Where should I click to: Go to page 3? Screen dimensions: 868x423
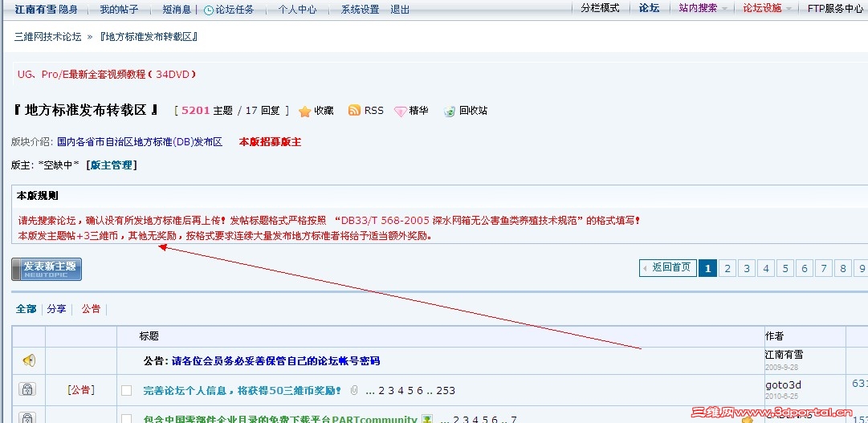[747, 269]
